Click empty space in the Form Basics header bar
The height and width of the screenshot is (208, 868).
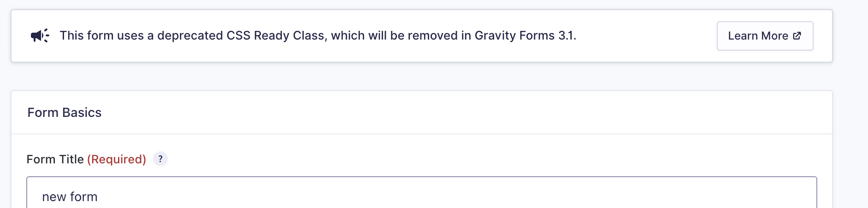coord(461,113)
